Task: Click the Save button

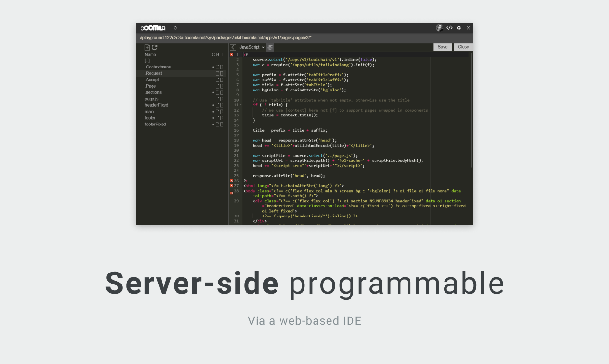Action: tap(443, 47)
